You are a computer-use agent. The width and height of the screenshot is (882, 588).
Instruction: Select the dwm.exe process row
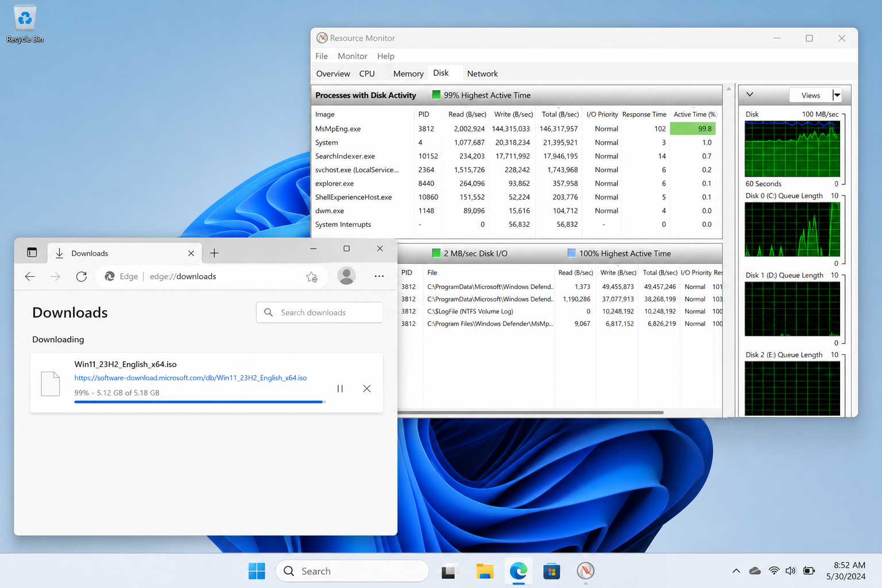pyautogui.click(x=516, y=211)
